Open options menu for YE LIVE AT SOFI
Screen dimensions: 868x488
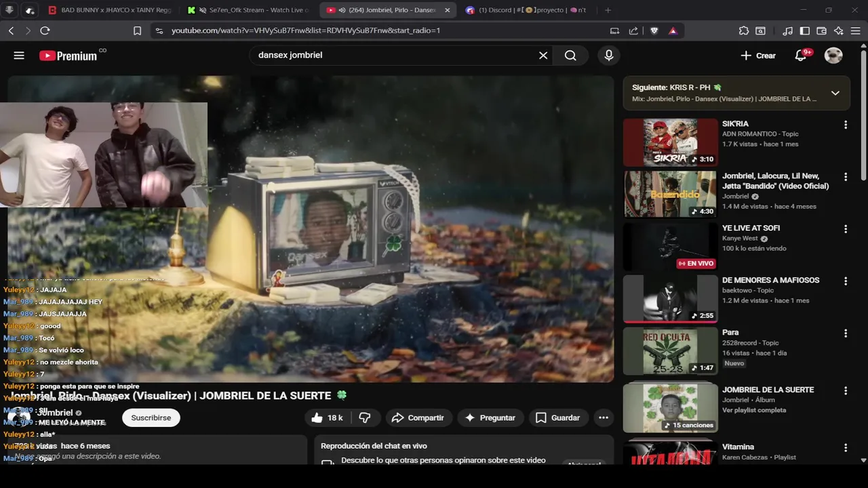pos(846,229)
